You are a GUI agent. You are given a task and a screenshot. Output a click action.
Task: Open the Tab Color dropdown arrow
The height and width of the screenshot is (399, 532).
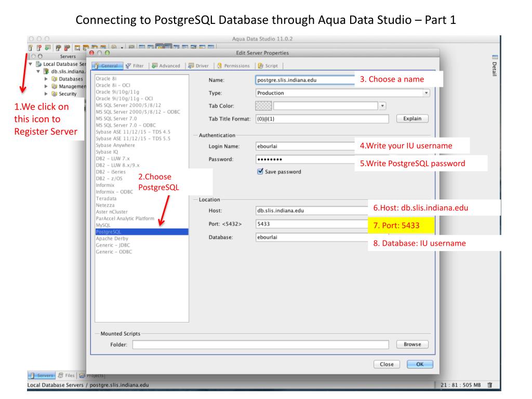pyautogui.click(x=382, y=106)
